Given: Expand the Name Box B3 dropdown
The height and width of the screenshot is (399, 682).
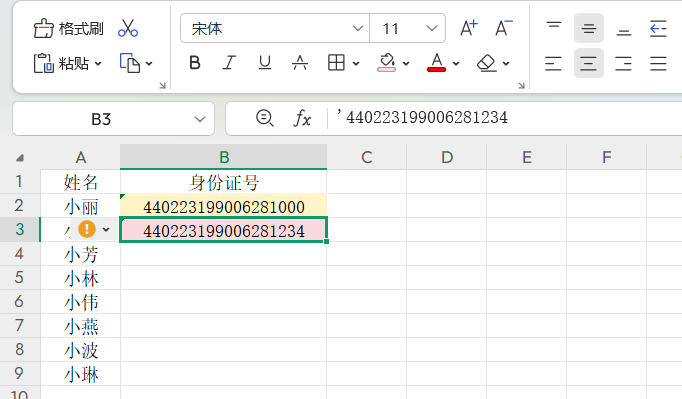Looking at the screenshot, I should click(x=200, y=119).
